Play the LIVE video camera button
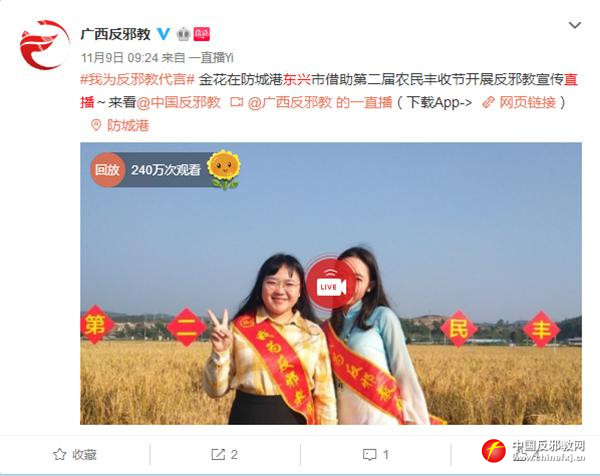The height and width of the screenshot is (476, 600). pos(331,284)
